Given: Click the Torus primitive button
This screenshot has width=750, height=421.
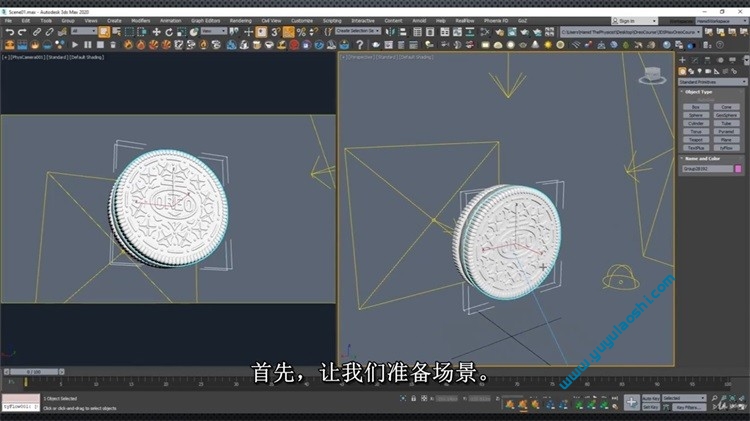Looking at the screenshot, I should pyautogui.click(x=696, y=132).
